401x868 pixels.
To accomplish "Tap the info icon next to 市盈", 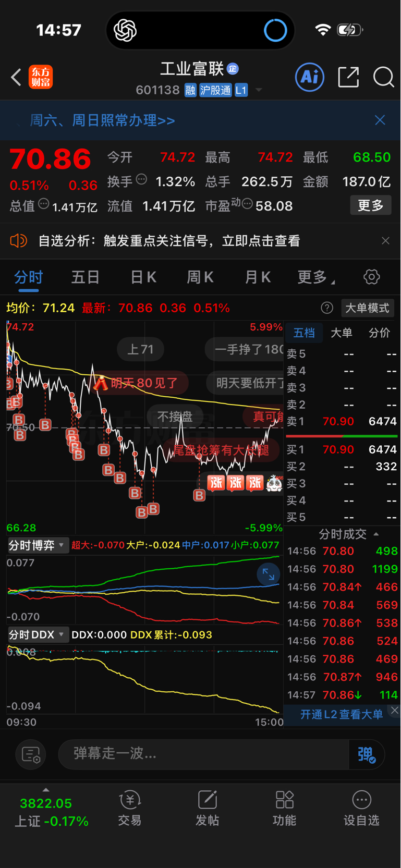I will (247, 203).
